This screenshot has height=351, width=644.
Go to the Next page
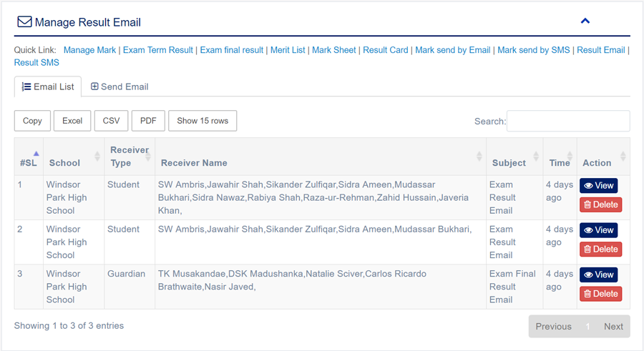click(x=613, y=327)
